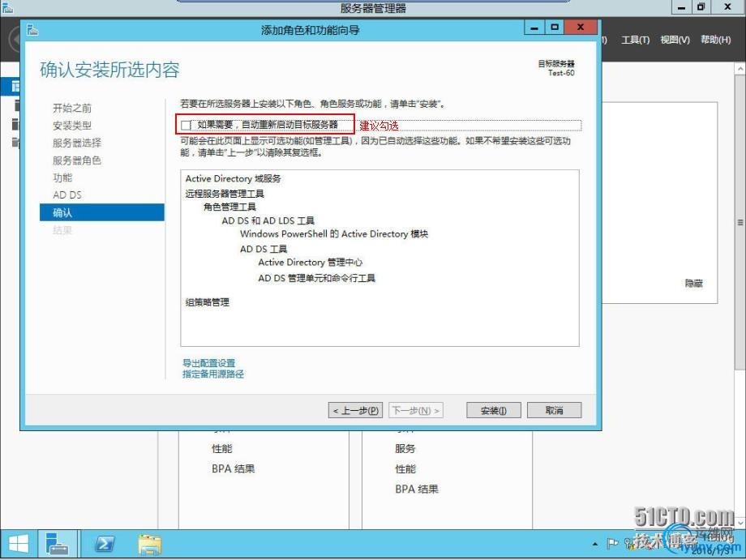
Task: Select AD DS wizard step
Action: click(67, 195)
